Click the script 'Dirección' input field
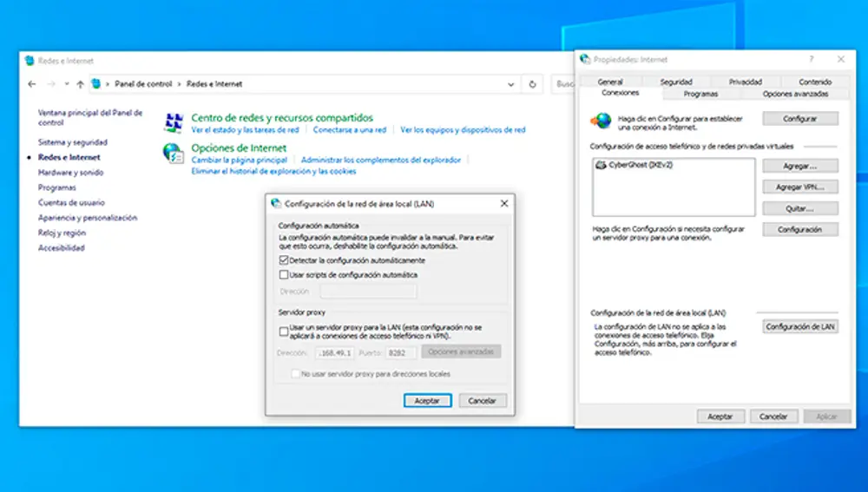Viewport: 868px width, 492px height. point(368,291)
